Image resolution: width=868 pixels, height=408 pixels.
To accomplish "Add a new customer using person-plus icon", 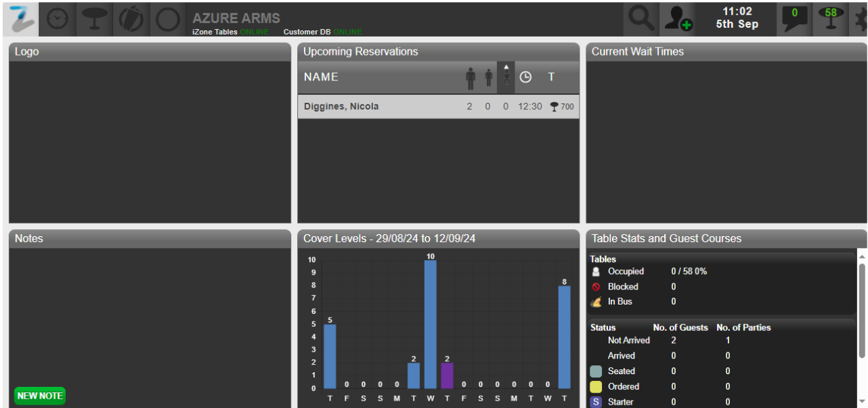I will (x=677, y=19).
